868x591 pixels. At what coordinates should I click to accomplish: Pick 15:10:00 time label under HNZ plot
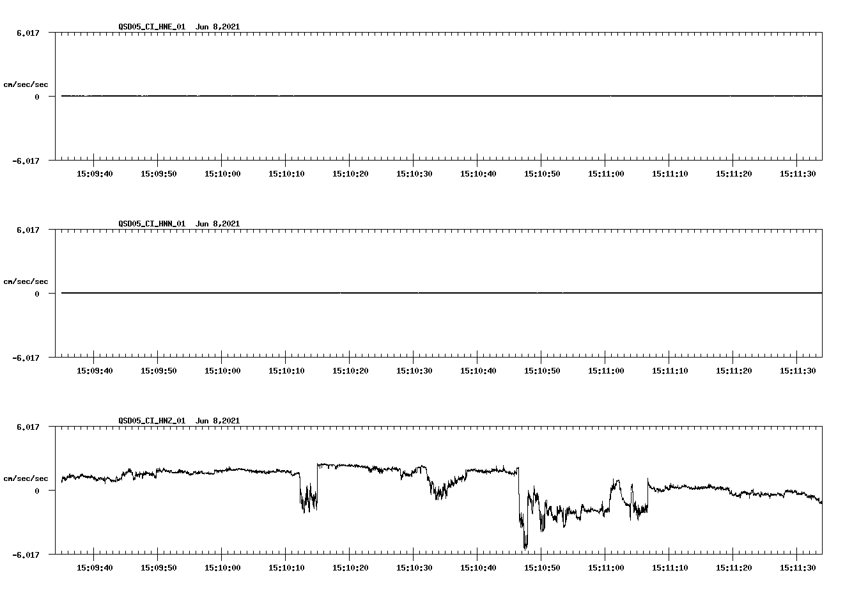click(222, 568)
